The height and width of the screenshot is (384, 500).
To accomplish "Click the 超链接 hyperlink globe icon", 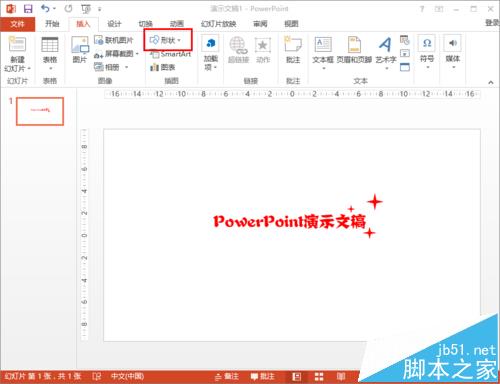I will tap(238, 45).
